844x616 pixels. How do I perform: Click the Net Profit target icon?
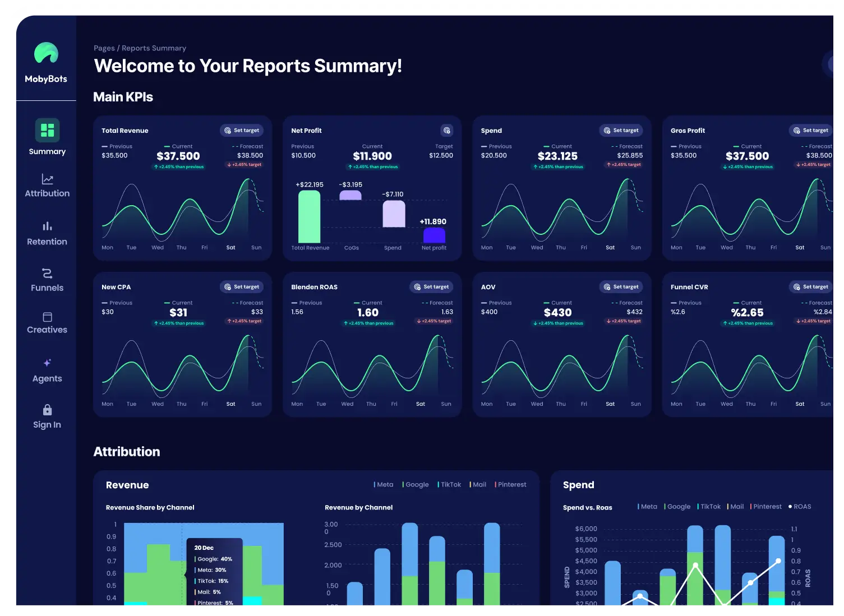446,131
